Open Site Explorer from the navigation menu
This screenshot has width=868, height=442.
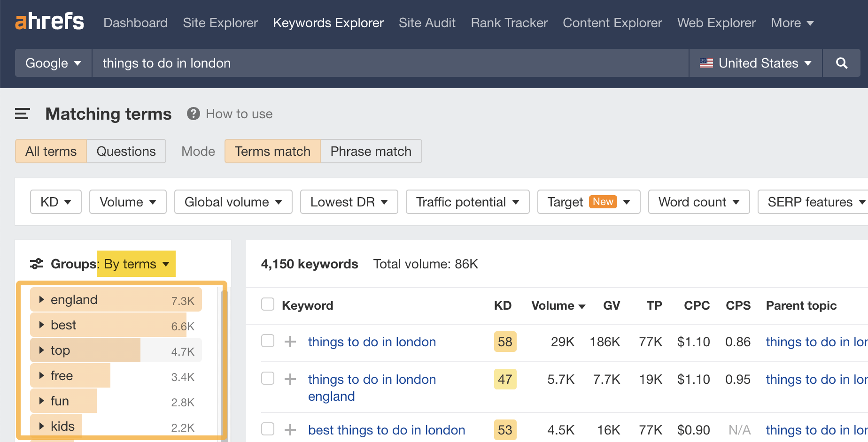click(x=220, y=23)
